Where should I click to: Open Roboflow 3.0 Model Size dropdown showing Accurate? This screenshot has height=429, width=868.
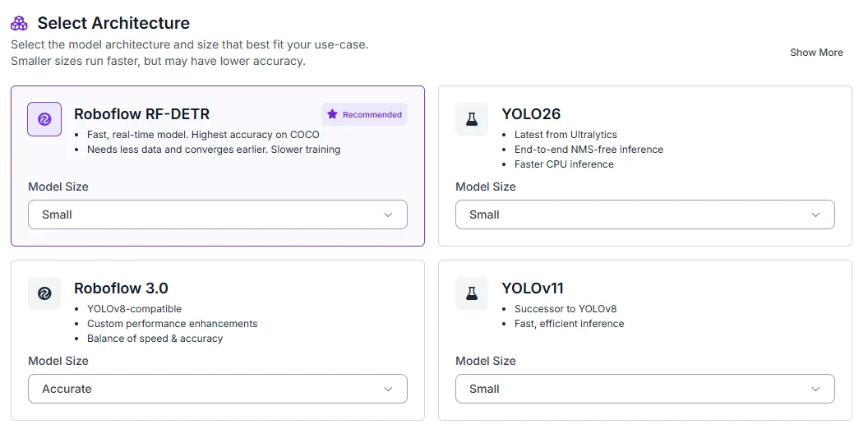218,390
